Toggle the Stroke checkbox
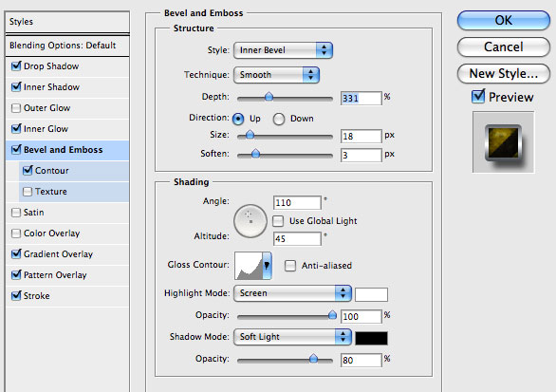 [x=16, y=296]
